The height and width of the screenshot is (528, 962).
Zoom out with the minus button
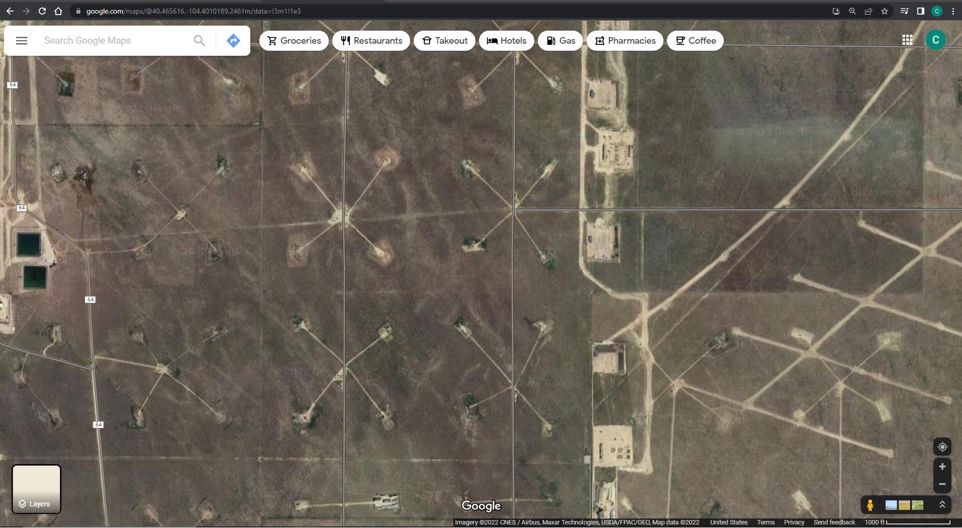[x=941, y=484]
